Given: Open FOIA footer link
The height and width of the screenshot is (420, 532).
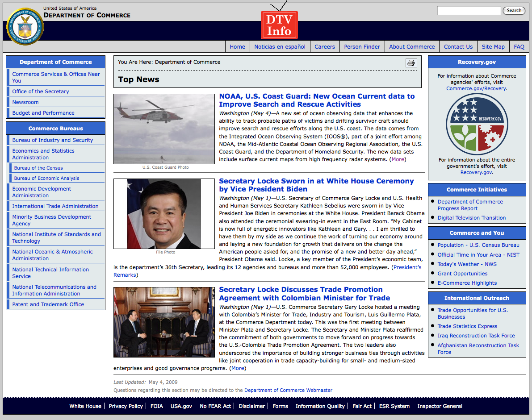Looking at the screenshot, I should [x=157, y=406].
